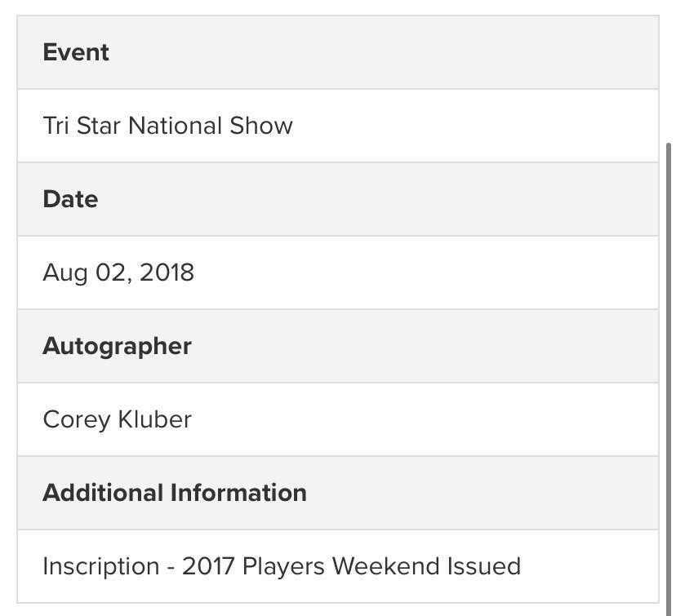The image size is (676, 616).
Task: Click the Event header label
Action: tap(76, 52)
